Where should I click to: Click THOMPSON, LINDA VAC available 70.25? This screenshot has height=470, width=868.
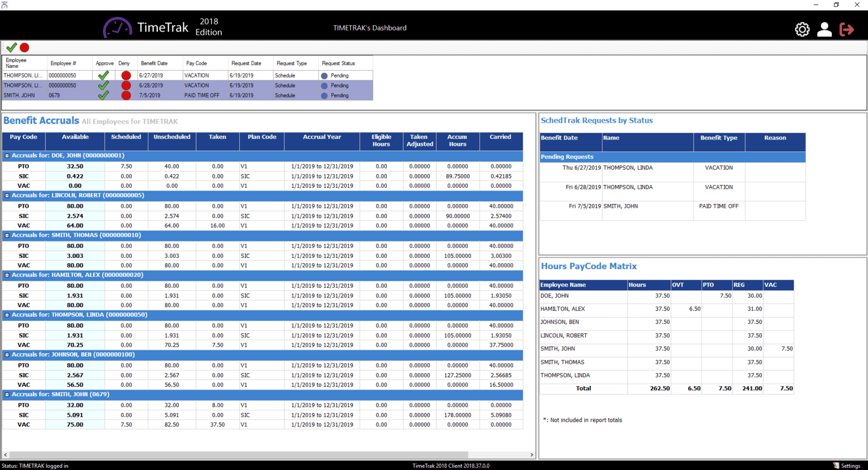pos(75,345)
